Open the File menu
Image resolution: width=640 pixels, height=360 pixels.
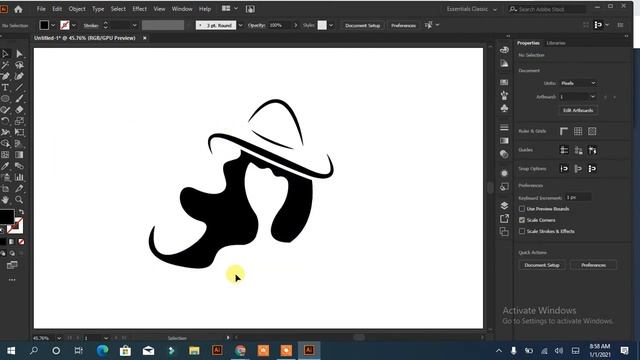coord(41,9)
